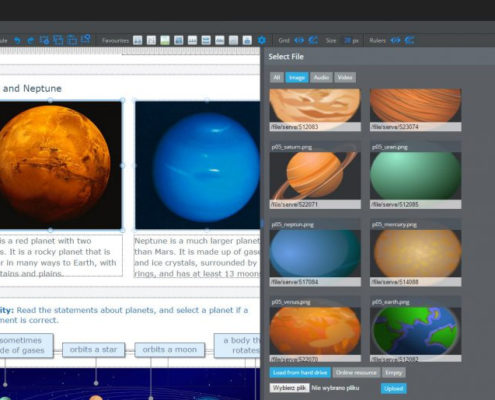Click the Load from hard drive button

(x=300, y=372)
